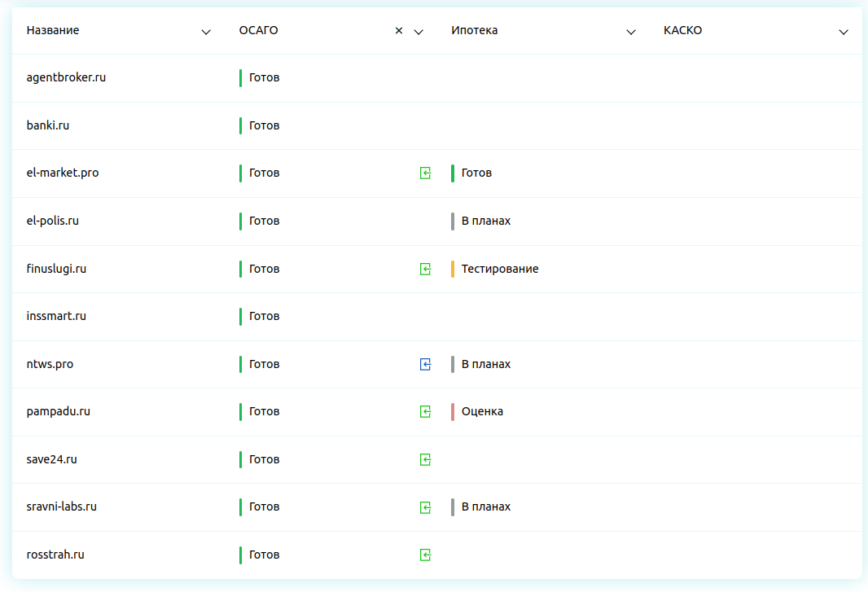The width and height of the screenshot is (868, 592).
Task: Click the ОСАГО column header label
Action: pyautogui.click(x=258, y=30)
